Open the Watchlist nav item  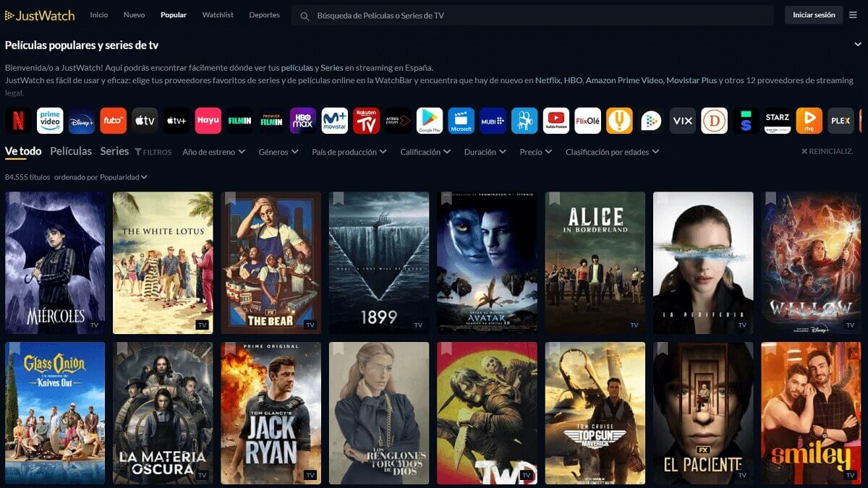pyautogui.click(x=218, y=15)
